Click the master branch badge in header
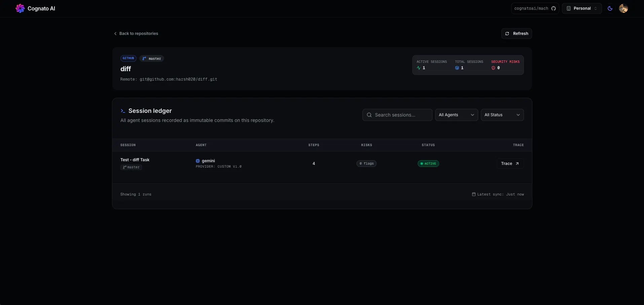 [152, 58]
